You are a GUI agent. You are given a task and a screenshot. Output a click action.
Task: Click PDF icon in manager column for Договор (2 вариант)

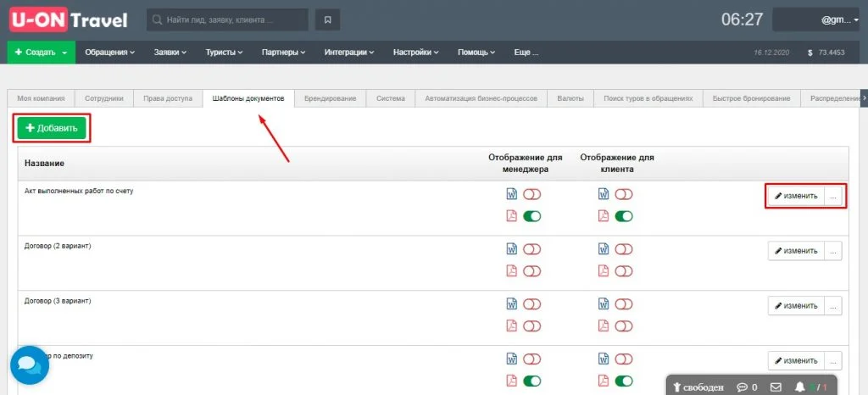tap(511, 271)
